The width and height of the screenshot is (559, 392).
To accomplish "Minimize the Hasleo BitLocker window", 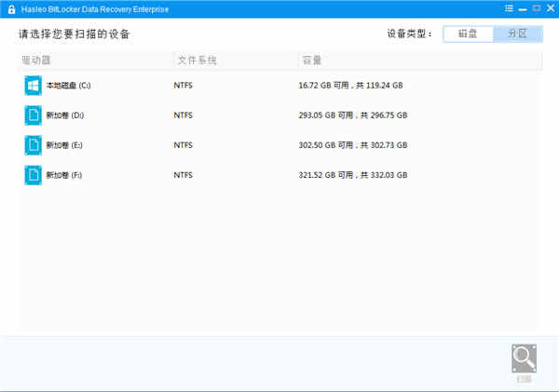I will (x=523, y=8).
